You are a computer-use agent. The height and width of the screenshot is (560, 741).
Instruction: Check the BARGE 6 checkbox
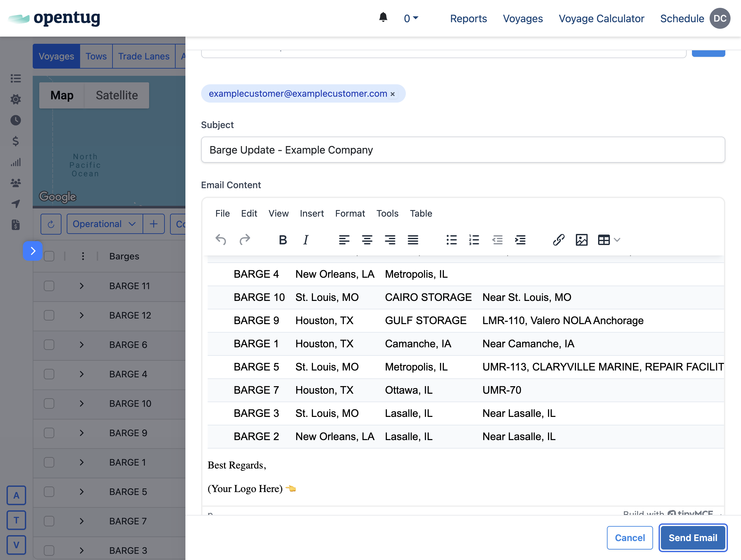point(49,345)
